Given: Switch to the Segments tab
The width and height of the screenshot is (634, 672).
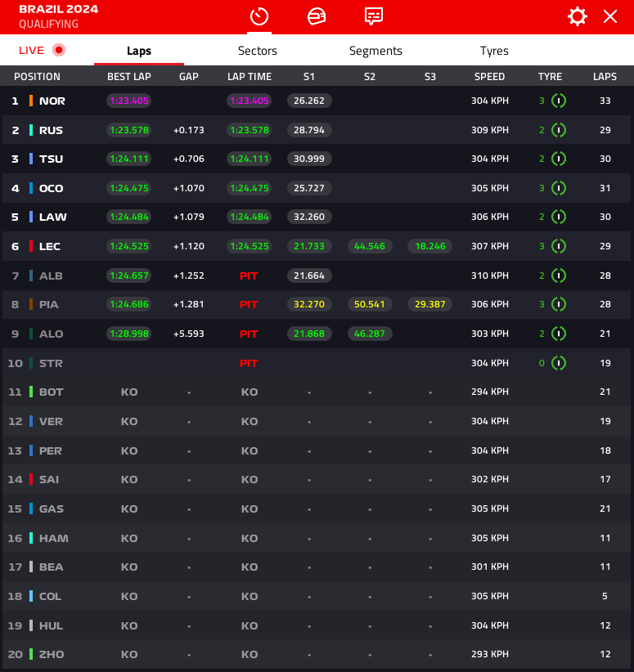Looking at the screenshot, I should (375, 51).
